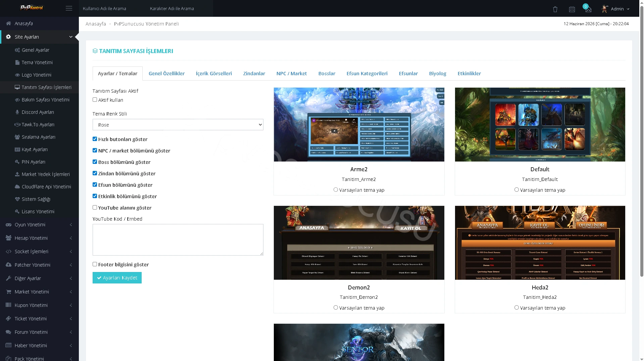Click the Market Yedek İşlemleri upload icon

point(17,174)
